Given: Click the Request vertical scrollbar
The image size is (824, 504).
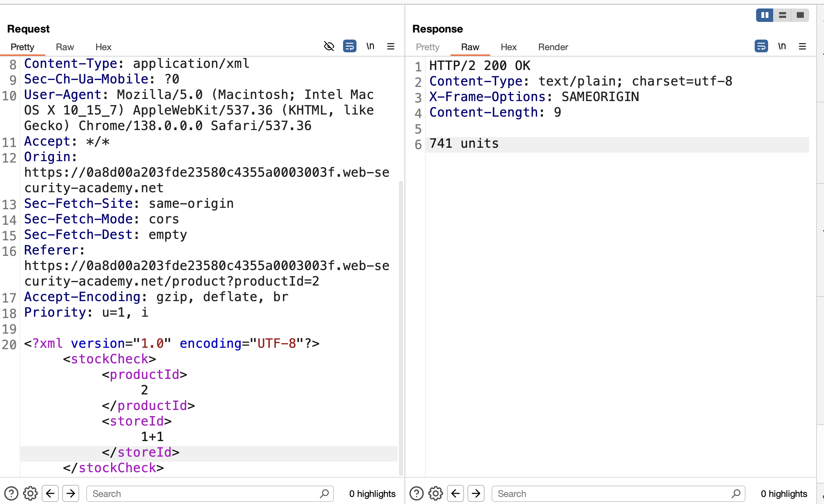Looking at the screenshot, I should pos(401,328).
